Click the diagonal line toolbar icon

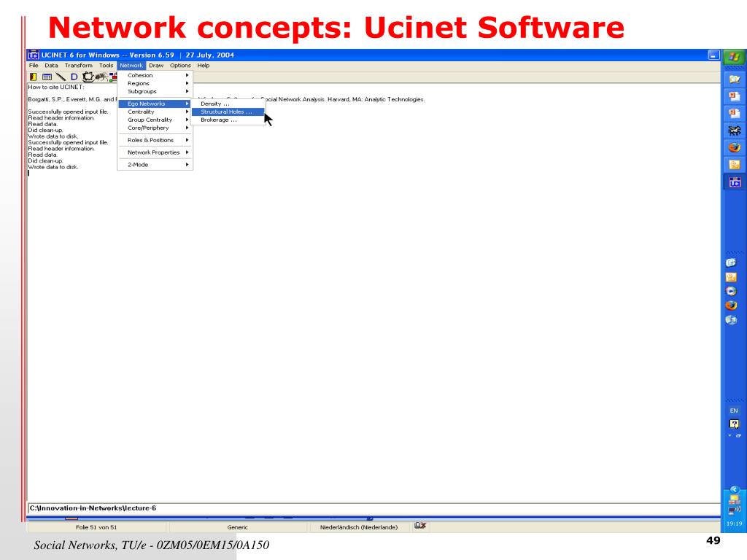pos(61,77)
